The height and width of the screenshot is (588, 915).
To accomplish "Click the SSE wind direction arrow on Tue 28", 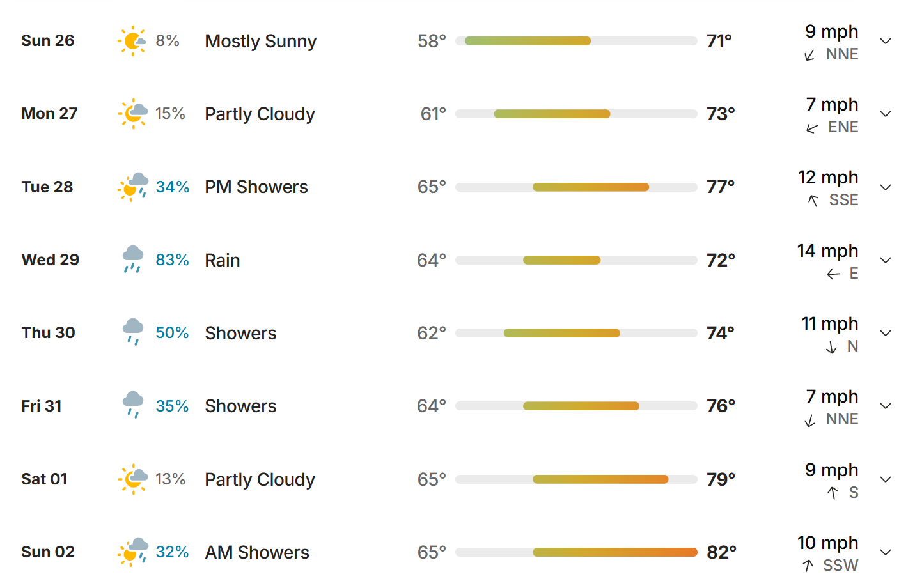I will click(x=813, y=201).
